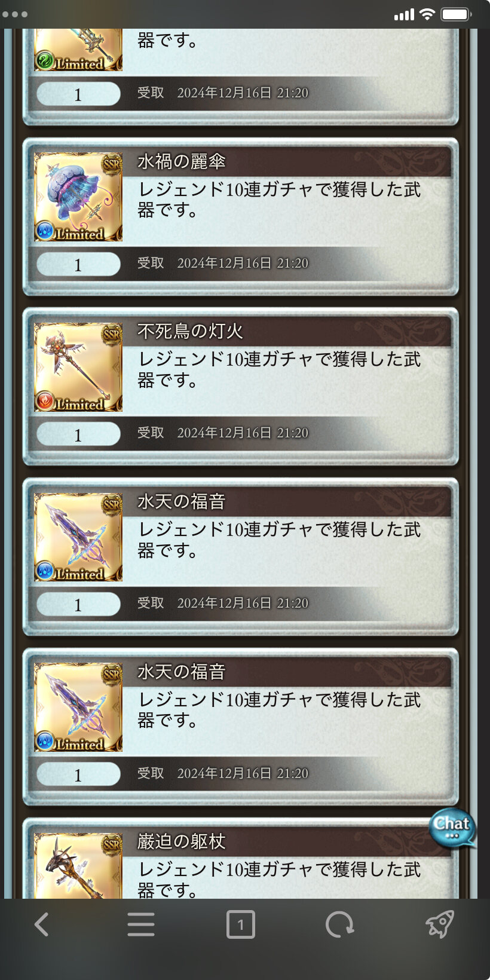Tap the fire element badge on 不死鳥の灯火
490x980 pixels.
coord(45,401)
